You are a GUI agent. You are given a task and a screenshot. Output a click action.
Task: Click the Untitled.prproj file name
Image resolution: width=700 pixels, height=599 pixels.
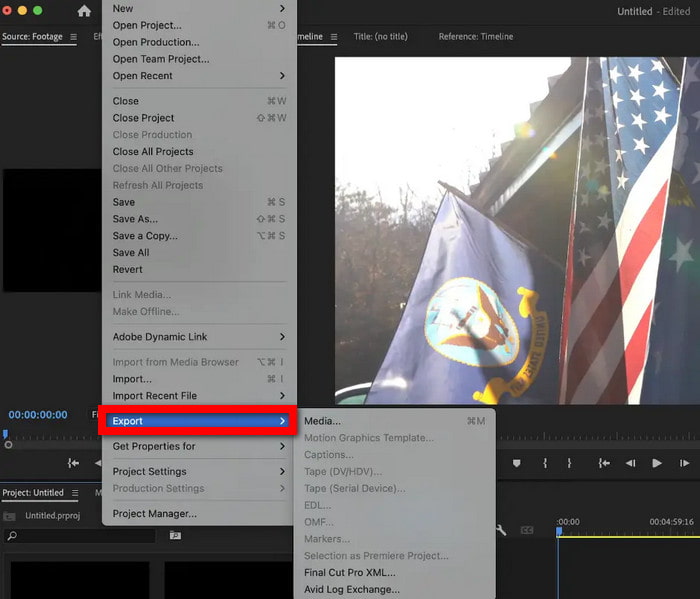[x=53, y=516]
